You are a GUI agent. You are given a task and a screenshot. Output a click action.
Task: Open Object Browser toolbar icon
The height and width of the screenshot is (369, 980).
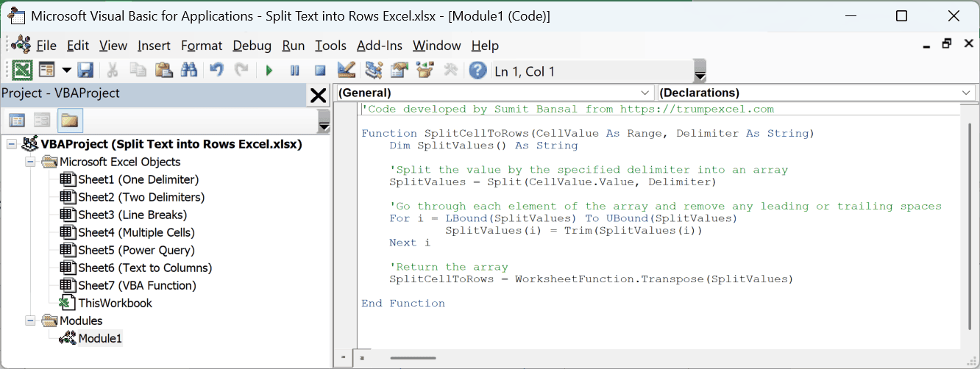(425, 71)
